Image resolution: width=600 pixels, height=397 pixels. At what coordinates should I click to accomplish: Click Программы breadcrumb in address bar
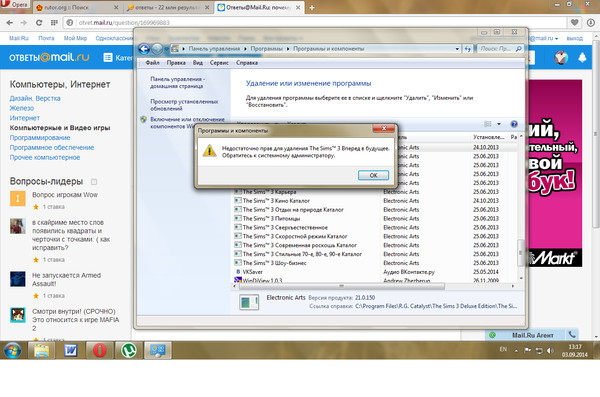coord(266,49)
